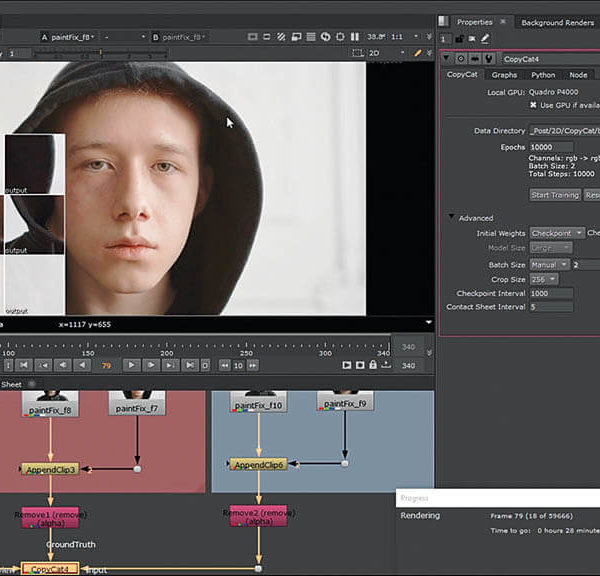
Task: Toggle the horizontal lines skip icon
Action: pyautogui.click(x=311, y=37)
